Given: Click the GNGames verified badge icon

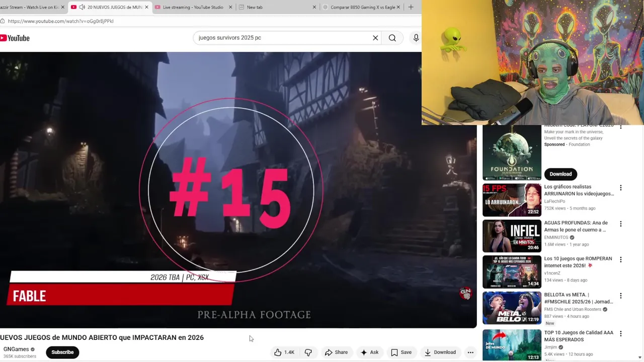Looking at the screenshot, I should (x=33, y=349).
